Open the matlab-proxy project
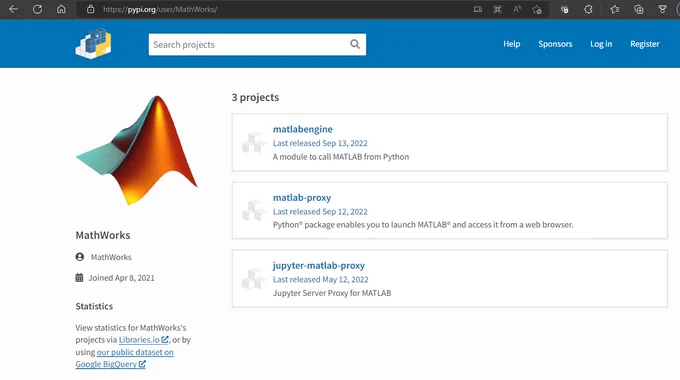This screenshot has width=680, height=380. pyautogui.click(x=301, y=198)
